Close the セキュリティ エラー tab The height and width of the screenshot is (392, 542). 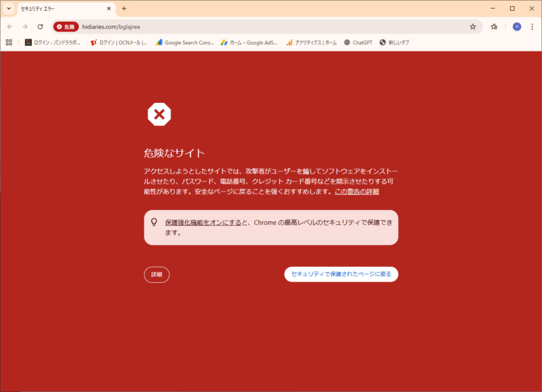point(109,8)
